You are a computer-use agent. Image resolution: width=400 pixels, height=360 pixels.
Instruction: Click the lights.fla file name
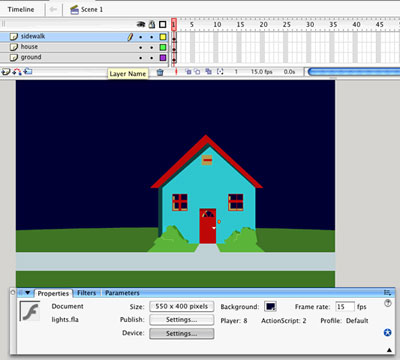pos(65,320)
